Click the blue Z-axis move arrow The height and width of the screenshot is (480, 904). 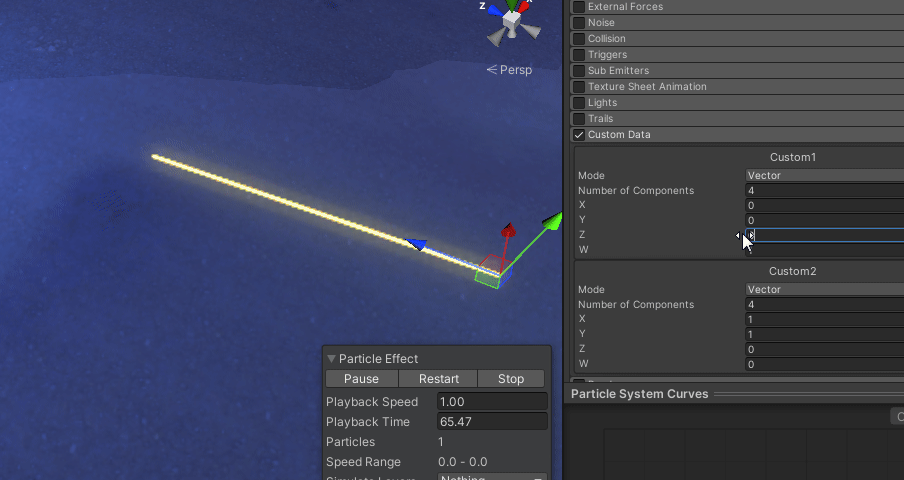coord(418,245)
